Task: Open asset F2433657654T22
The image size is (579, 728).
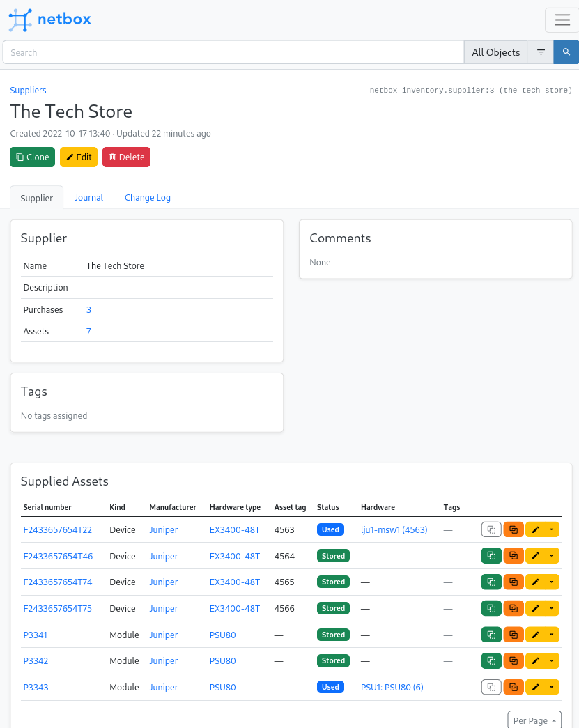Action: [58, 529]
